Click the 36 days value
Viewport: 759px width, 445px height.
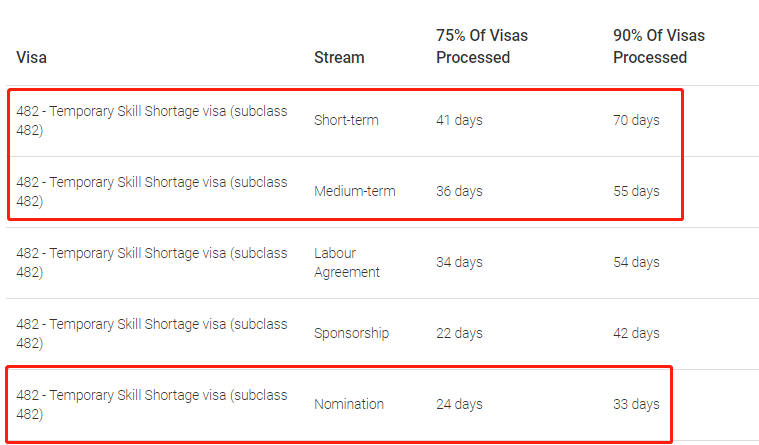pyautogui.click(x=459, y=191)
